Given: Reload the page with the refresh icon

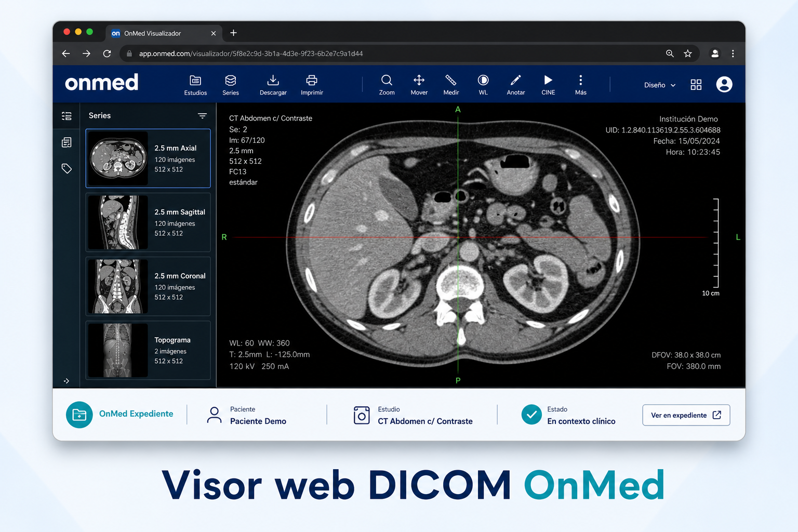Looking at the screenshot, I should click(x=107, y=54).
